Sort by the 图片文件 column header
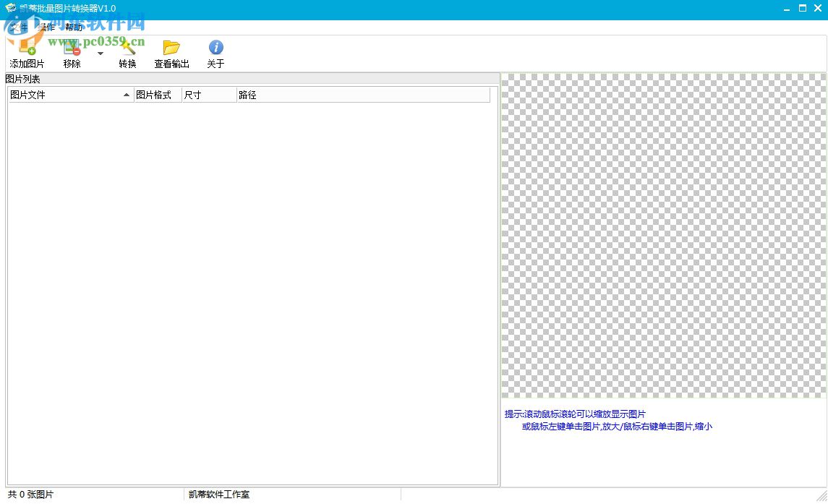The width and height of the screenshot is (828, 504). [x=71, y=95]
